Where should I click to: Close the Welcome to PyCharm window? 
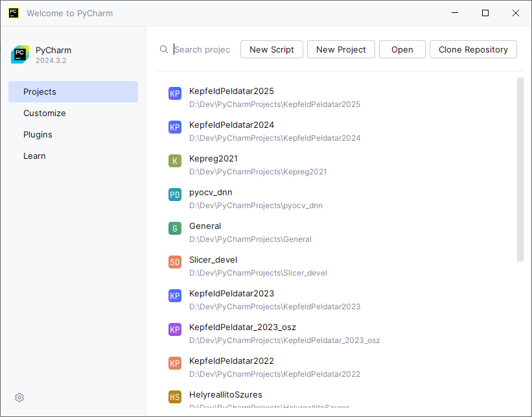click(516, 13)
